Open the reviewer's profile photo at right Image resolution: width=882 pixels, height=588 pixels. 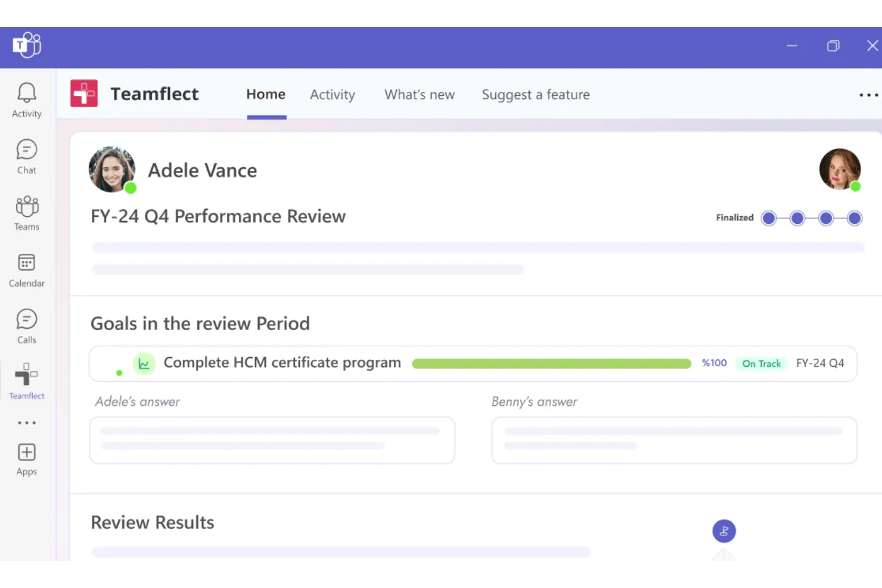point(840,169)
